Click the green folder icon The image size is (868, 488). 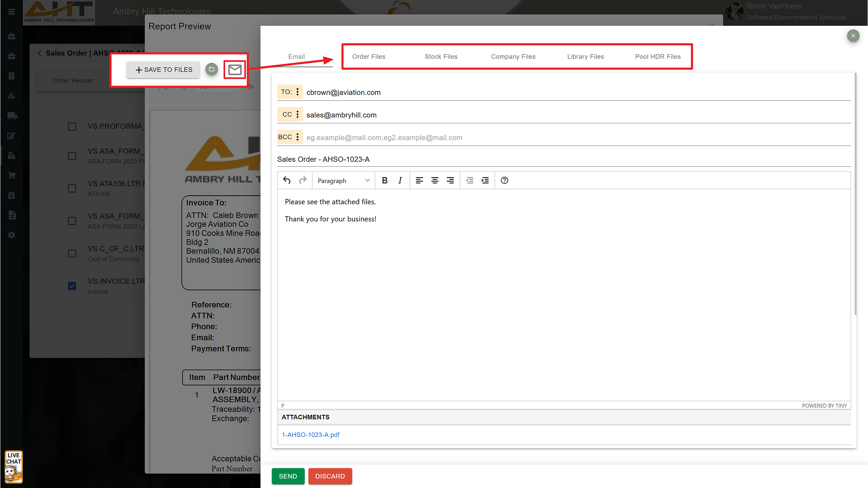211,69
